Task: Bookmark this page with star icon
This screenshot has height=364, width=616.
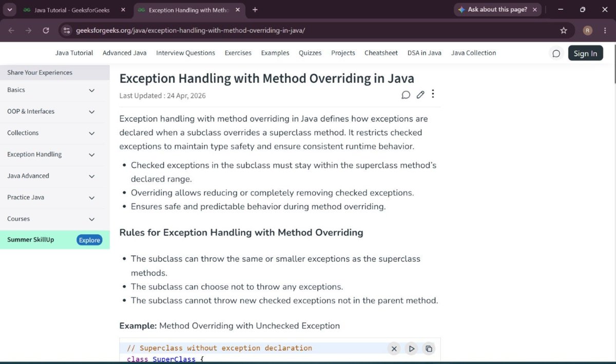Action: pos(564,30)
